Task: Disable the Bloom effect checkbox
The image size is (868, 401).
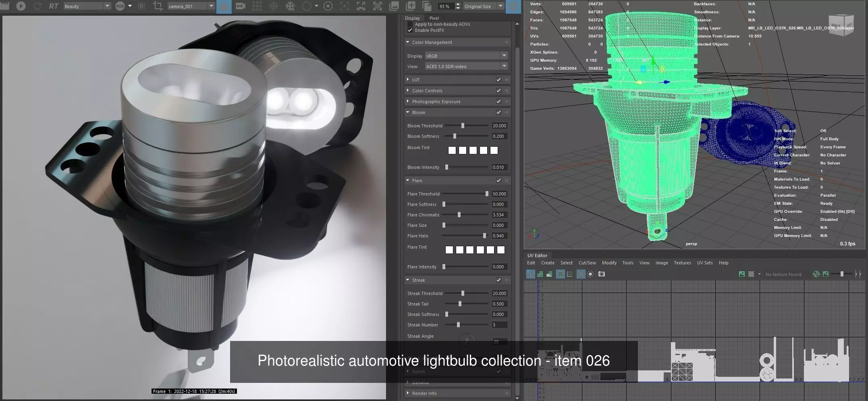Action: (x=498, y=112)
